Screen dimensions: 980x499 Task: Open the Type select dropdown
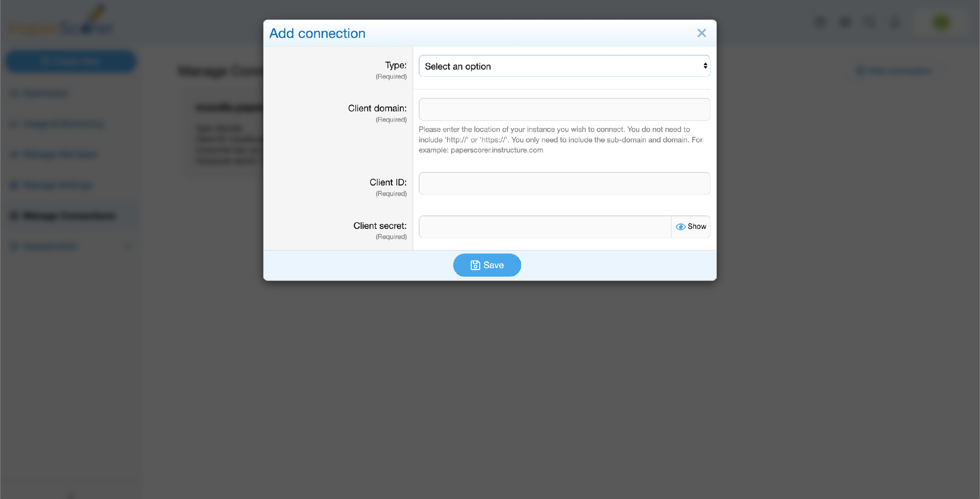click(564, 66)
